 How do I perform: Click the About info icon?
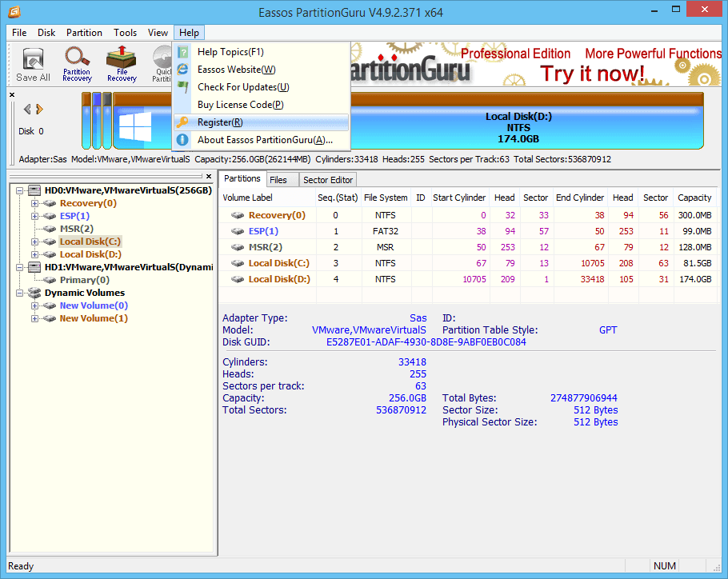(x=182, y=140)
